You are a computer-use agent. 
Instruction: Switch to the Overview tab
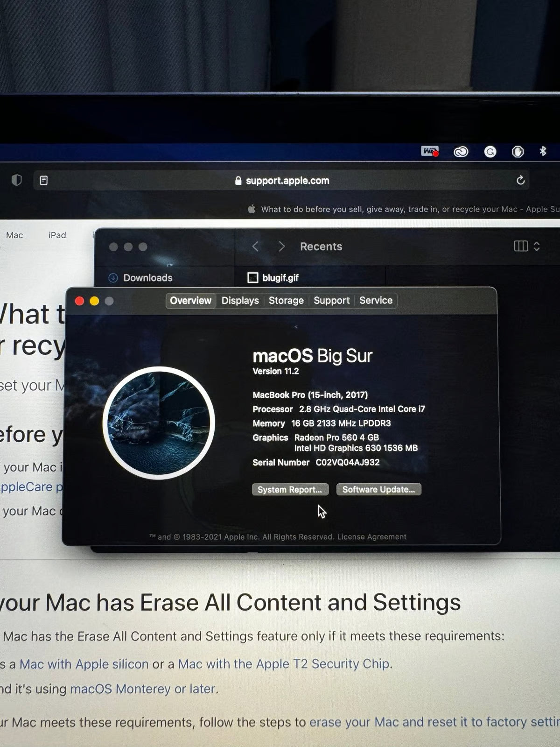pos(190,300)
